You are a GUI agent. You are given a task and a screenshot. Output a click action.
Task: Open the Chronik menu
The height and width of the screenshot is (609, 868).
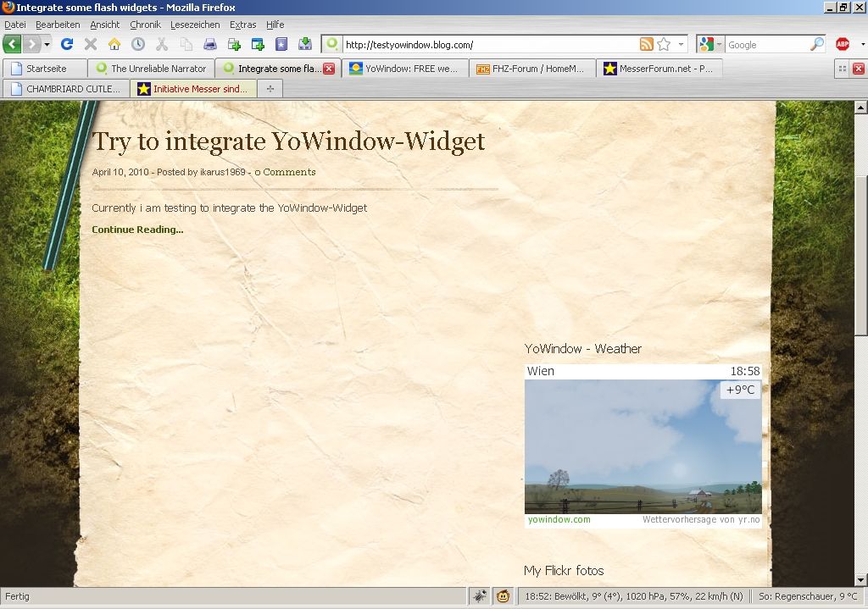point(145,25)
